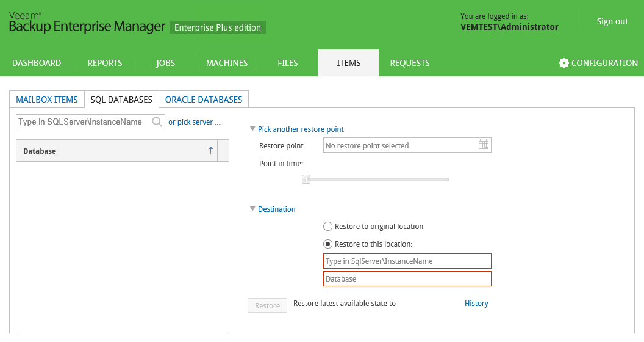644x342 pixels.
Task: Select the Items tab
Action: point(348,63)
